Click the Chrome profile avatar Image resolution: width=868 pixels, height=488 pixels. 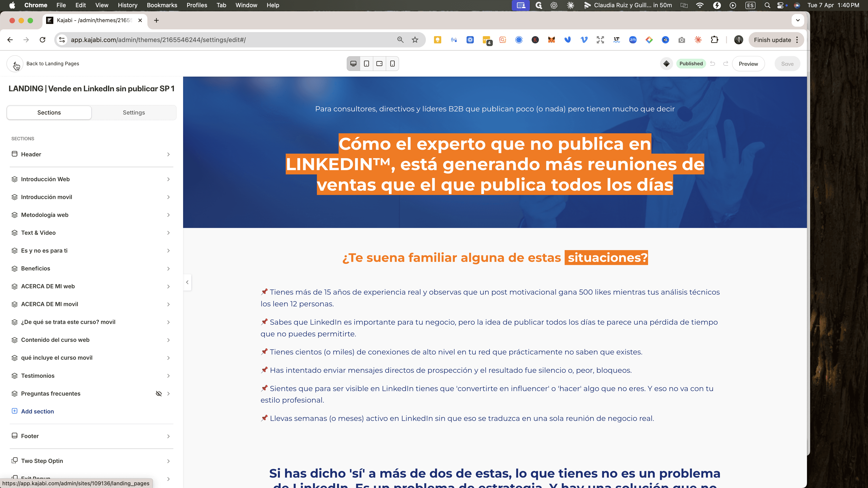pyautogui.click(x=738, y=40)
